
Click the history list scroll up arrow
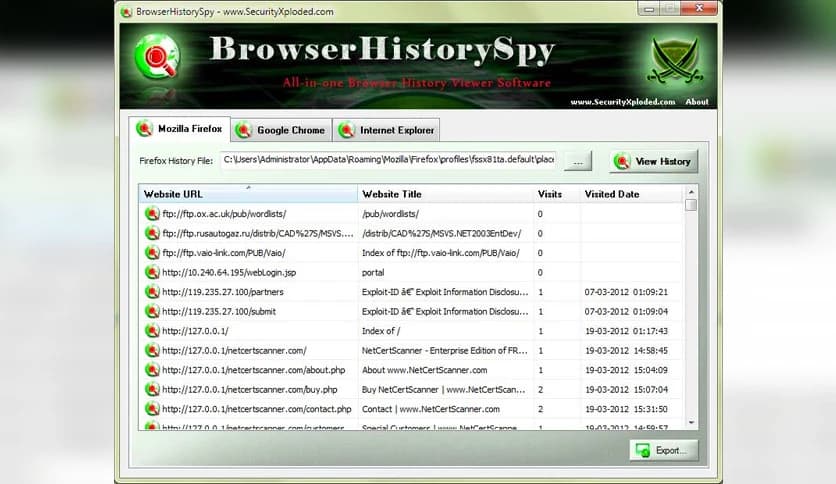click(691, 191)
